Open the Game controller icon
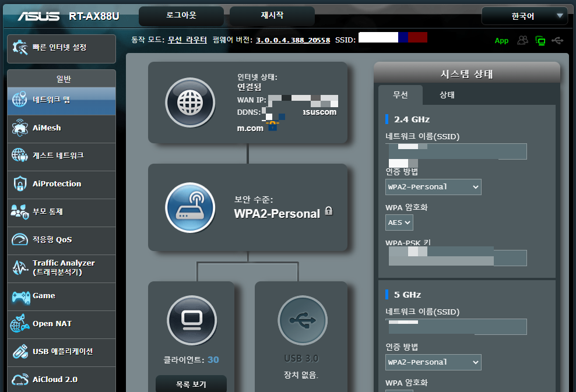576x392 pixels. (x=21, y=296)
